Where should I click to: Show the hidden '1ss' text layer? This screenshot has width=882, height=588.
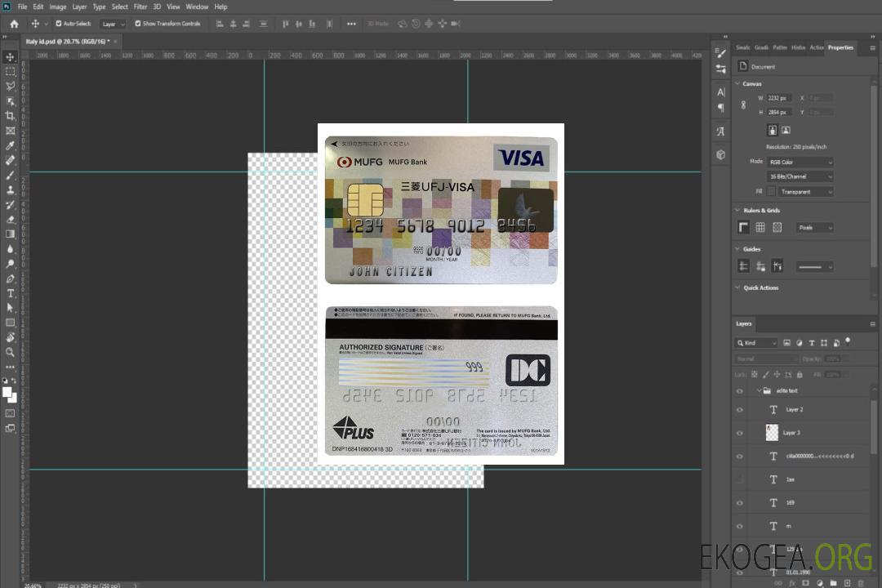coord(740,479)
